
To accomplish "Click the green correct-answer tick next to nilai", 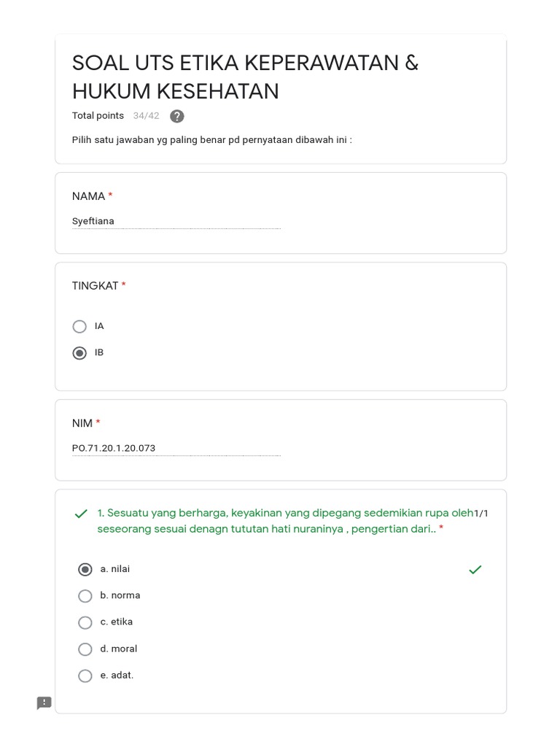I will [x=475, y=569].
